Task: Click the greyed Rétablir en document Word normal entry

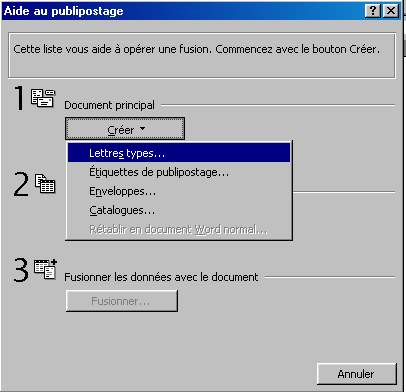Action: (x=179, y=229)
